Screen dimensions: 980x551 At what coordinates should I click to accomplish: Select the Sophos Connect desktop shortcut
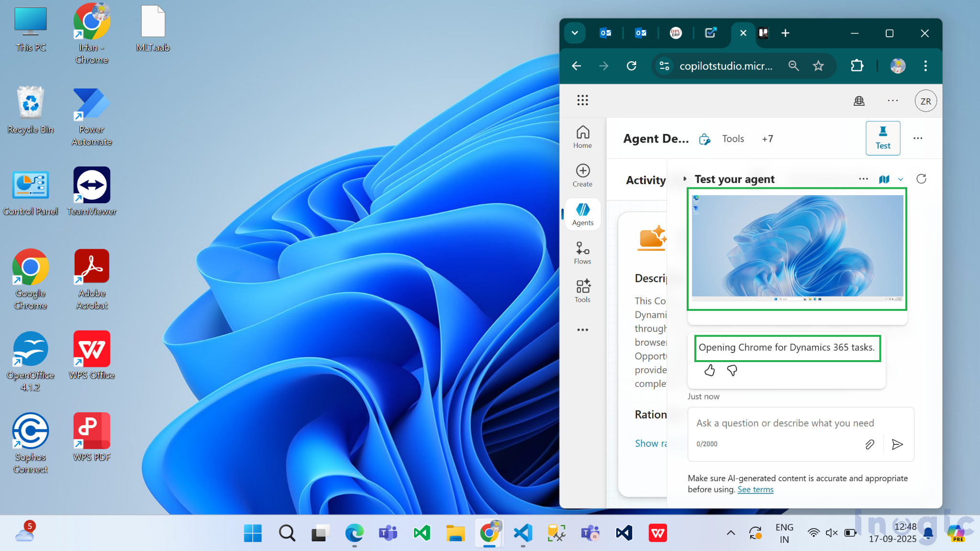click(x=31, y=443)
